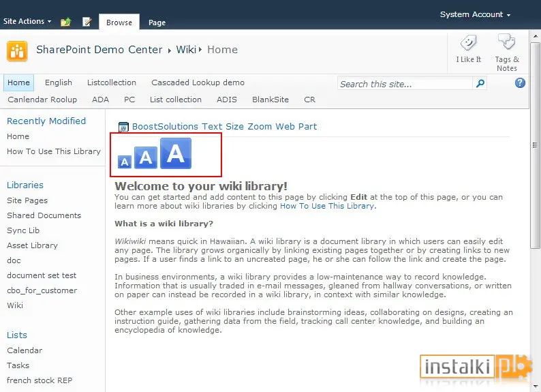The image size is (541, 392).
Task: Switch to the Browse tab
Action: point(119,22)
